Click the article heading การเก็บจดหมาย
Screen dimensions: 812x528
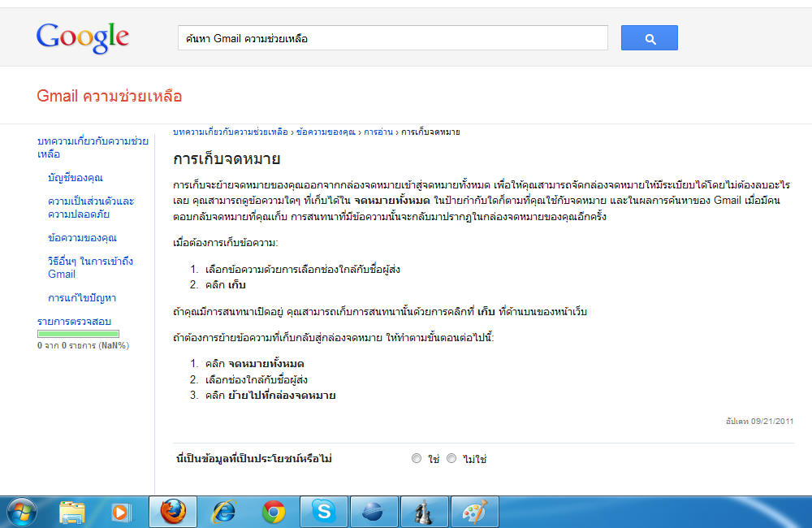pyautogui.click(x=227, y=158)
